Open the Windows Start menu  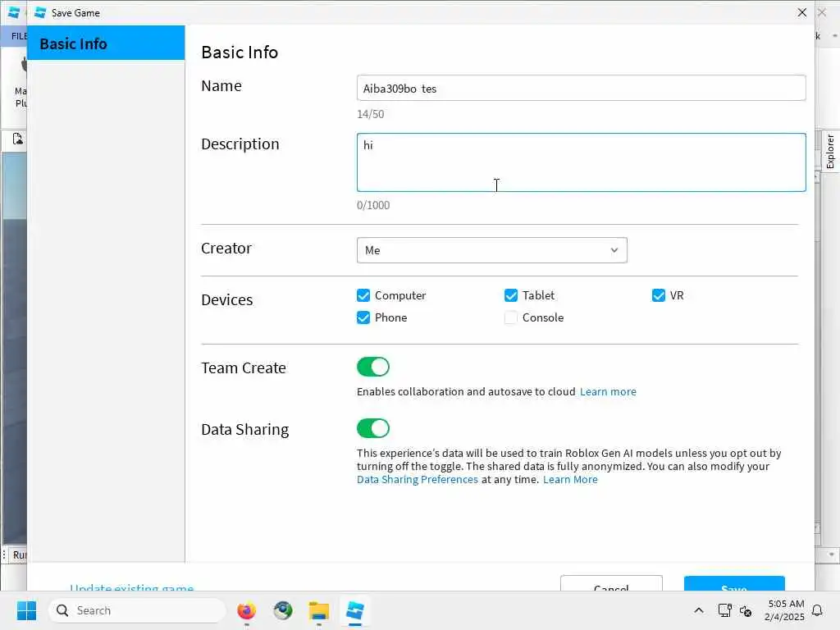point(26,610)
